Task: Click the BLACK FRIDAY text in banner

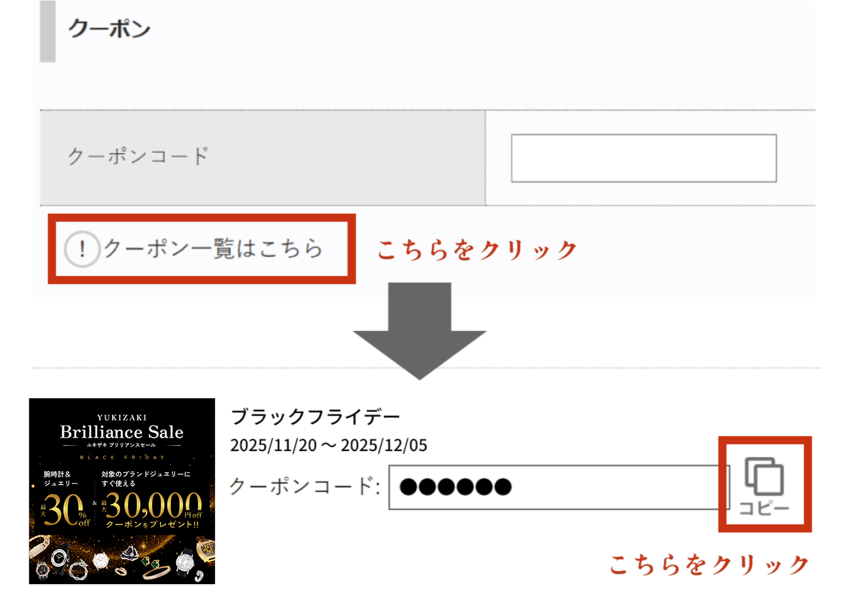Action: click(122, 458)
